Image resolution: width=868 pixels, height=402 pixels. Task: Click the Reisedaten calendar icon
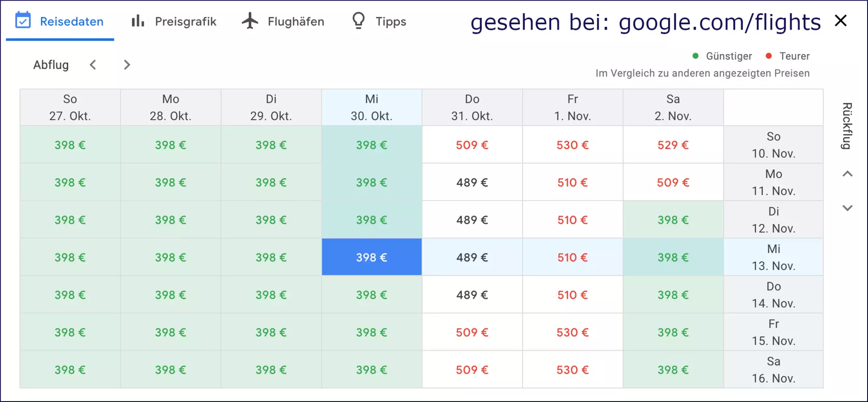tap(23, 20)
